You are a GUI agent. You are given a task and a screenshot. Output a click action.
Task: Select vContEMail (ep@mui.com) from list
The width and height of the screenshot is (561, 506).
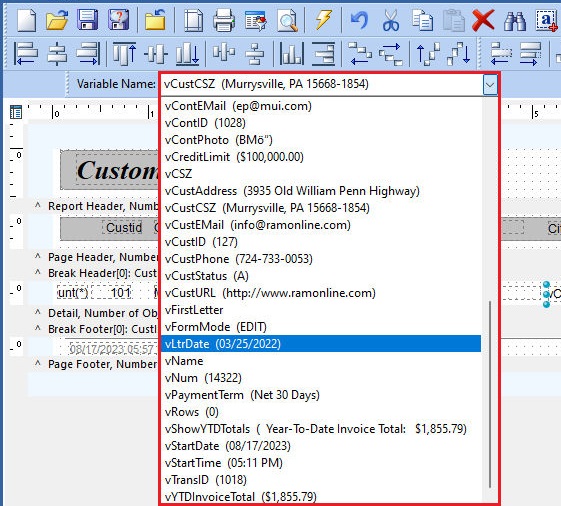coord(321,106)
